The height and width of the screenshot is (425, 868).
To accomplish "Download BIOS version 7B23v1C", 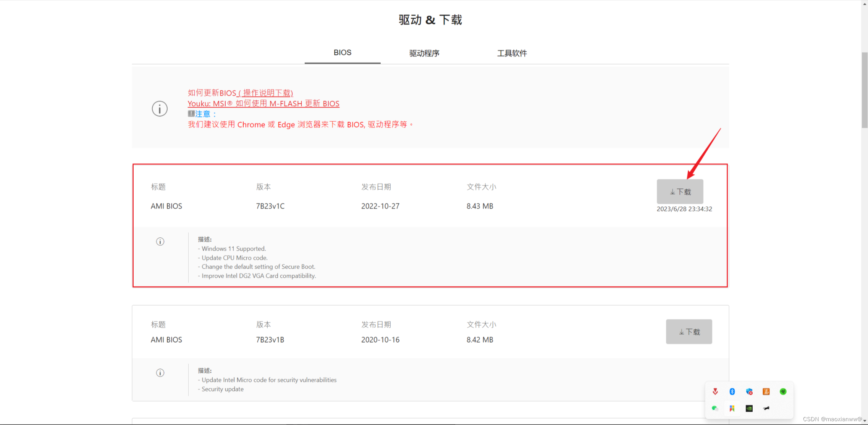I will point(680,192).
